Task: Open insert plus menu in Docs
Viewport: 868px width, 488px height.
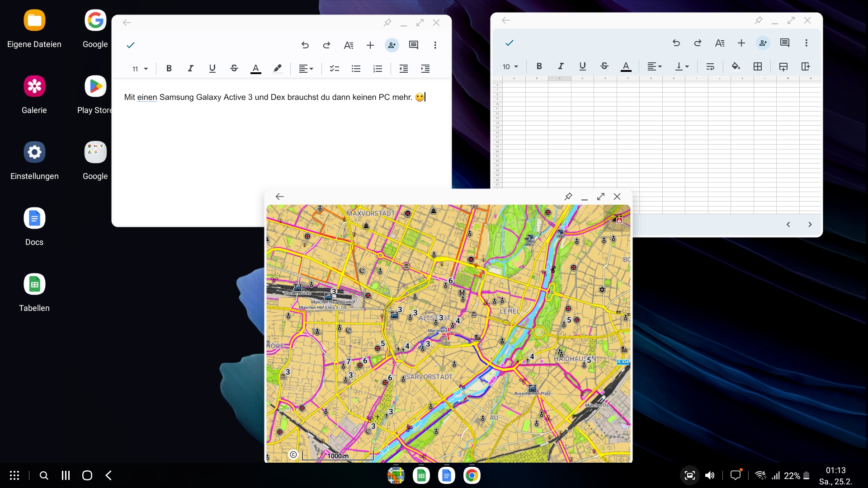Action: (370, 45)
